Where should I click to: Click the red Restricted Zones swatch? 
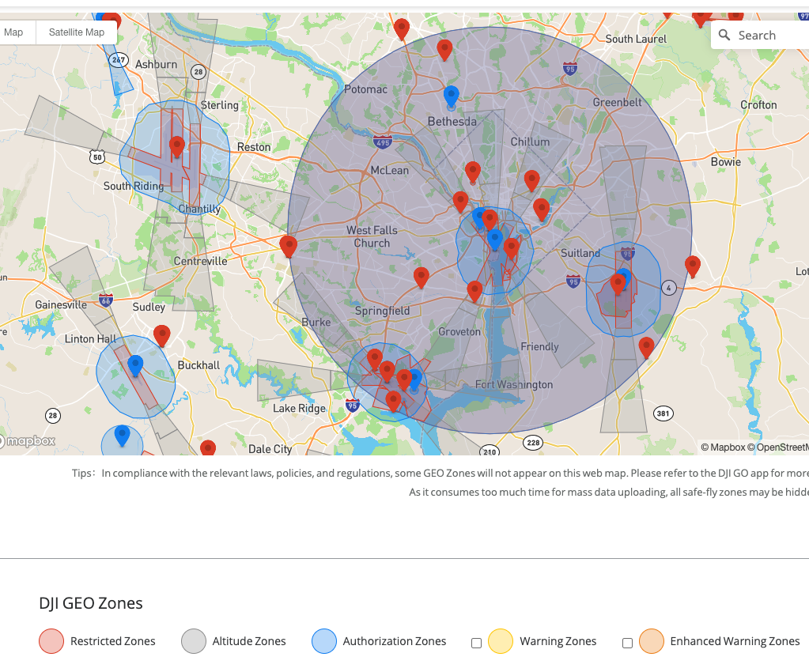pos(51,641)
